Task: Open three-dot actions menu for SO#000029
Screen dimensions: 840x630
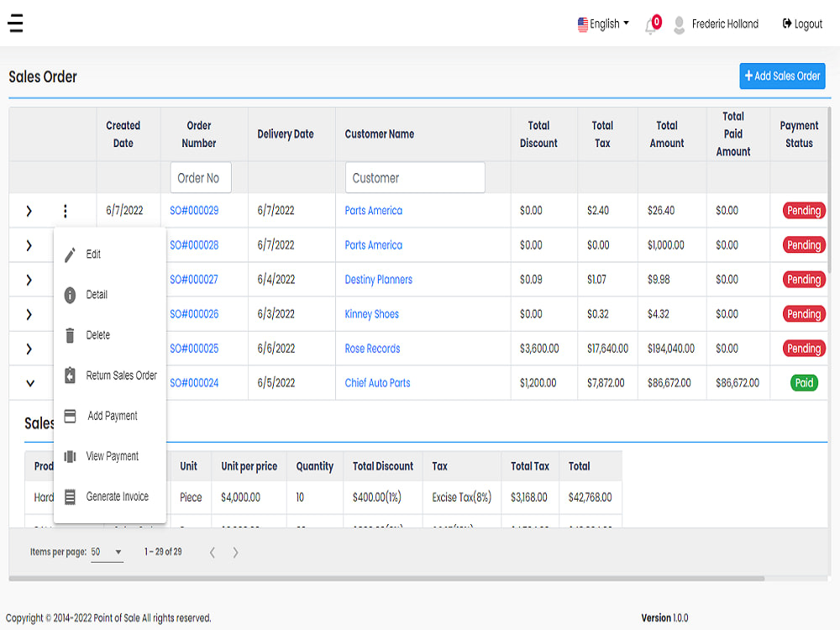Action: pyautogui.click(x=66, y=211)
